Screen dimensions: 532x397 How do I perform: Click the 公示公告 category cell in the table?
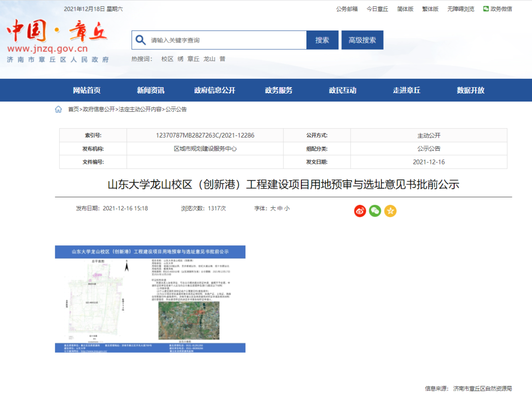click(x=429, y=149)
